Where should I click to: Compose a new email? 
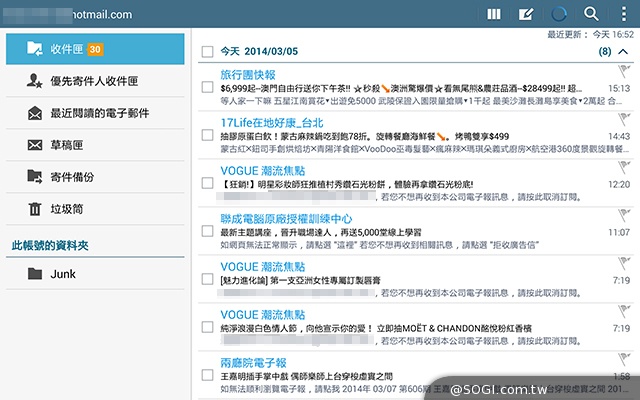526,14
